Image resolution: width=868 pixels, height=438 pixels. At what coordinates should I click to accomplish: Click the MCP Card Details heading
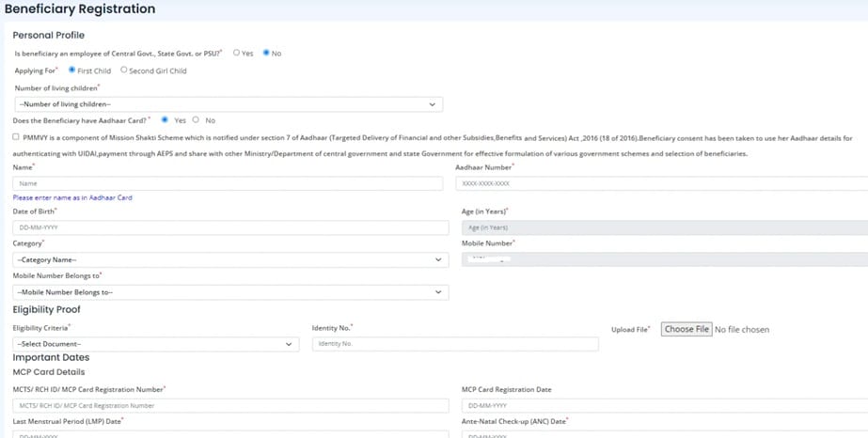(49, 372)
